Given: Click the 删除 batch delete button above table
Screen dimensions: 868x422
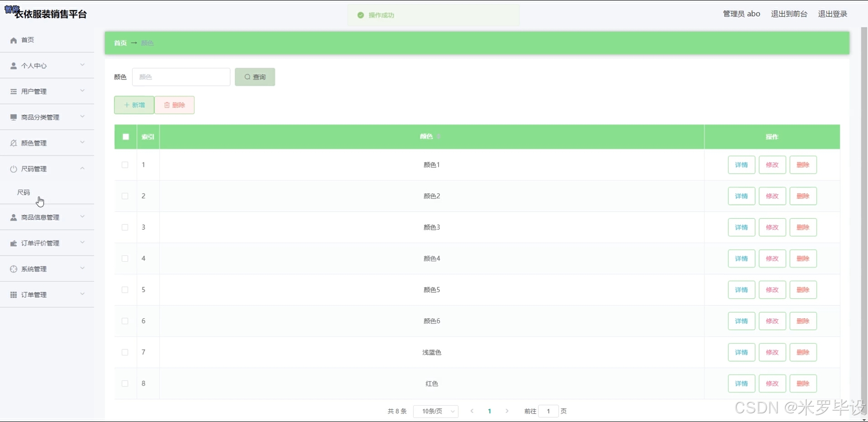Looking at the screenshot, I should 175,105.
